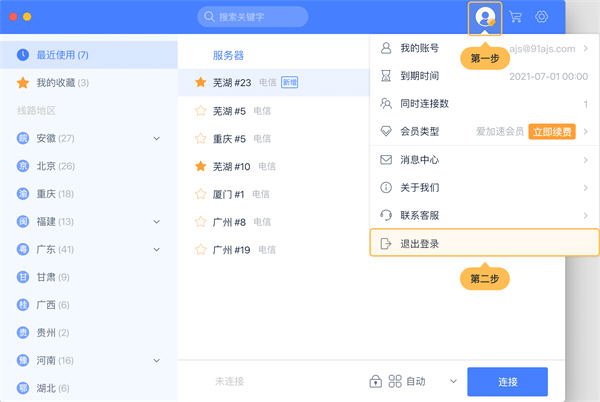The height and width of the screenshot is (402, 600).
Task: Open the shopping cart icon
Action: (515, 17)
